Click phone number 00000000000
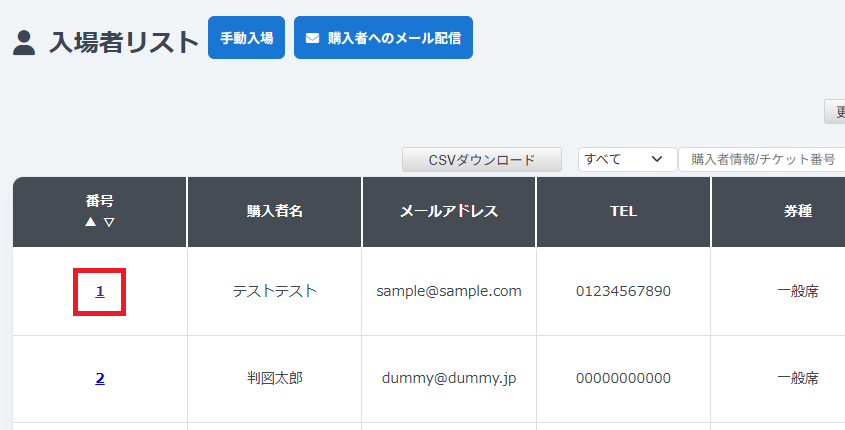The height and width of the screenshot is (430, 845). pyautogui.click(x=624, y=379)
